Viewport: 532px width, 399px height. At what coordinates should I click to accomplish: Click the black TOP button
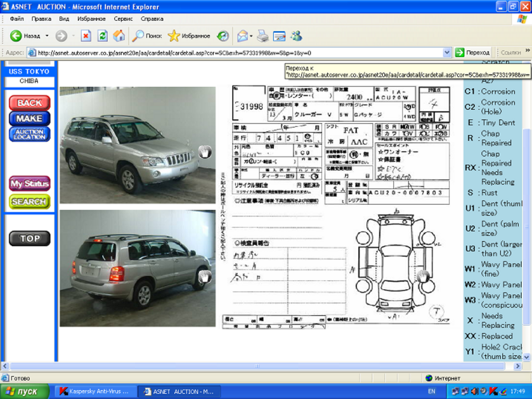30,239
